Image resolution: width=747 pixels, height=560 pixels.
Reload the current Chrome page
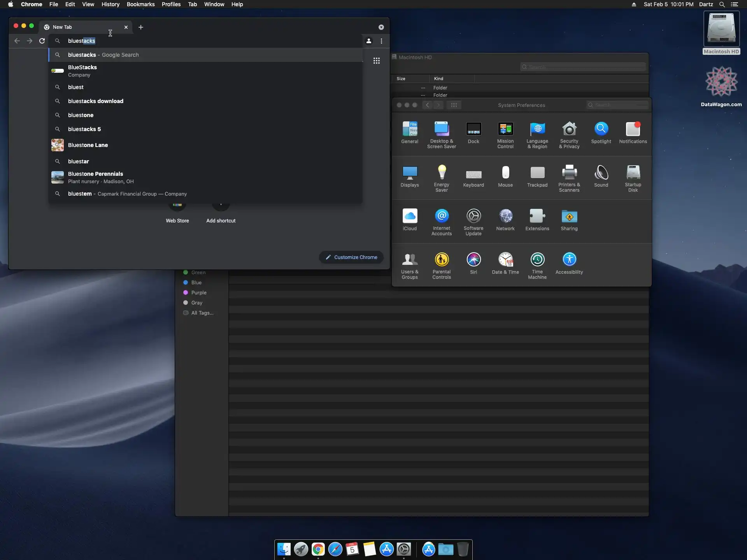pos(42,41)
